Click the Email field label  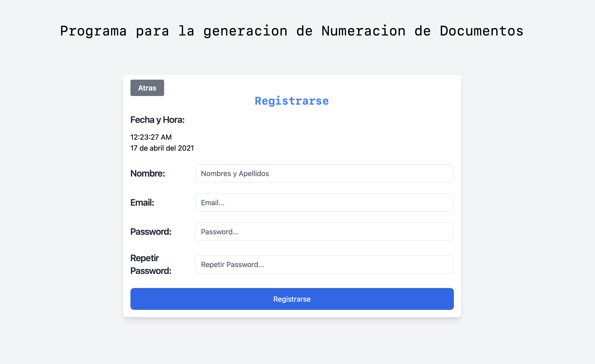click(x=142, y=202)
